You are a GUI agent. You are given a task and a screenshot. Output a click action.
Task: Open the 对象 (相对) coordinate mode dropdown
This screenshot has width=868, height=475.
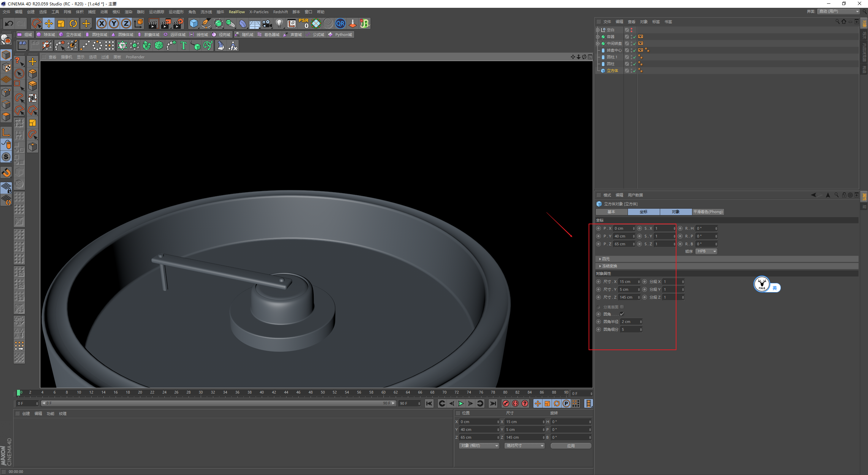tap(479, 445)
